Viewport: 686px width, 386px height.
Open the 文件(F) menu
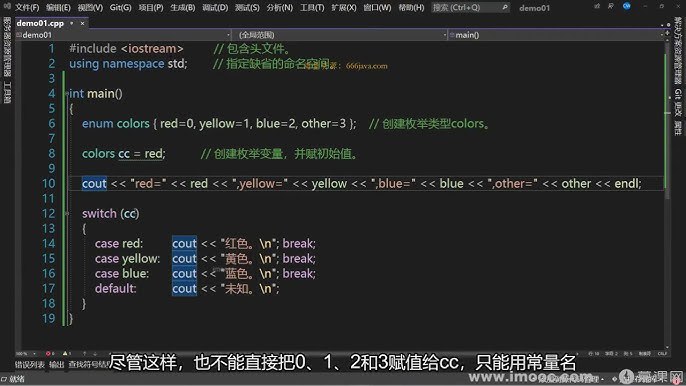tap(27, 7)
